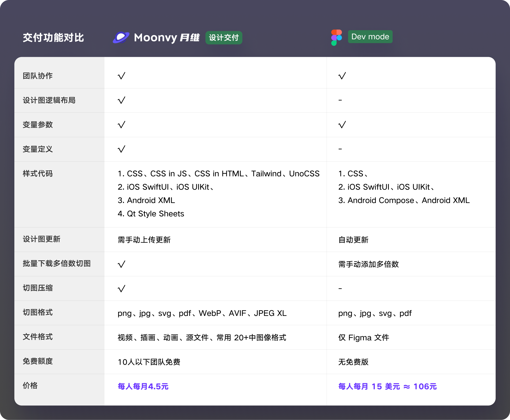Select the 免费额度 row label
Viewport: 510px width, 420px height.
[38, 361]
